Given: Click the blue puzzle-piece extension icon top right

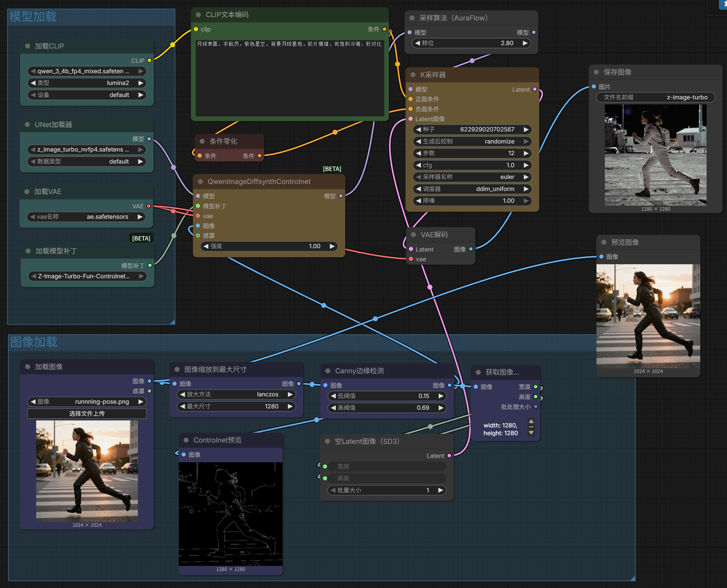Looking at the screenshot, I should point(722,3).
